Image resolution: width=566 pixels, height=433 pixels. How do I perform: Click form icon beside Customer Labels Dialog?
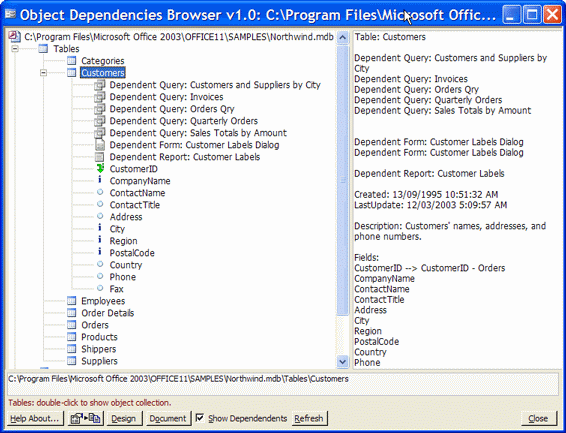(x=100, y=145)
